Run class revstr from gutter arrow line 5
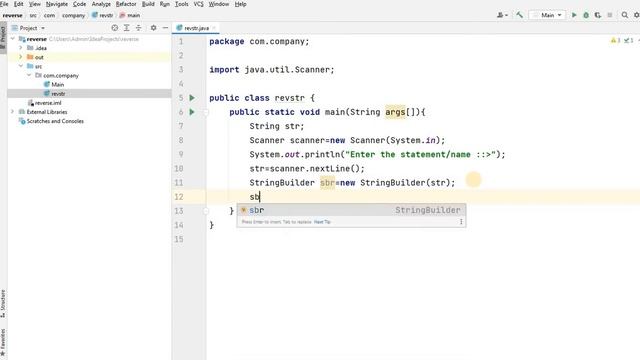Viewport: 640px width, 360px height. (192, 98)
